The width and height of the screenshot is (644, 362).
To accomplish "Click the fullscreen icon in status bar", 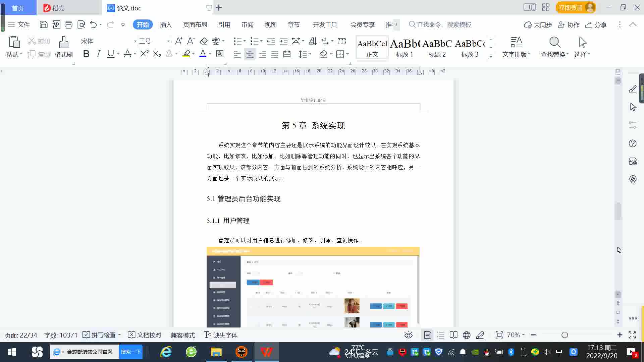I will tap(632, 335).
